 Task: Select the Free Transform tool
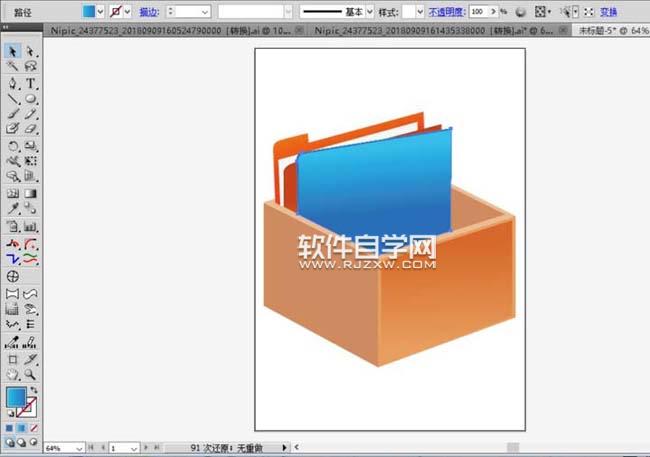(30, 161)
